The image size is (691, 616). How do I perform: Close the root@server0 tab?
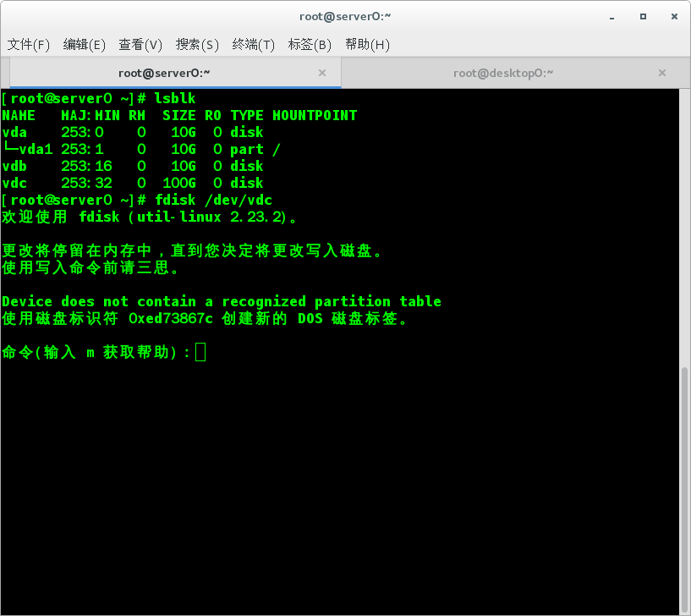(x=322, y=73)
